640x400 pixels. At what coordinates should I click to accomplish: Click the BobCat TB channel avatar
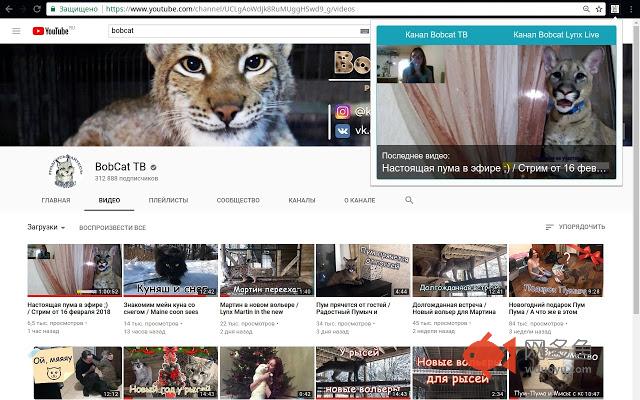[x=65, y=171]
